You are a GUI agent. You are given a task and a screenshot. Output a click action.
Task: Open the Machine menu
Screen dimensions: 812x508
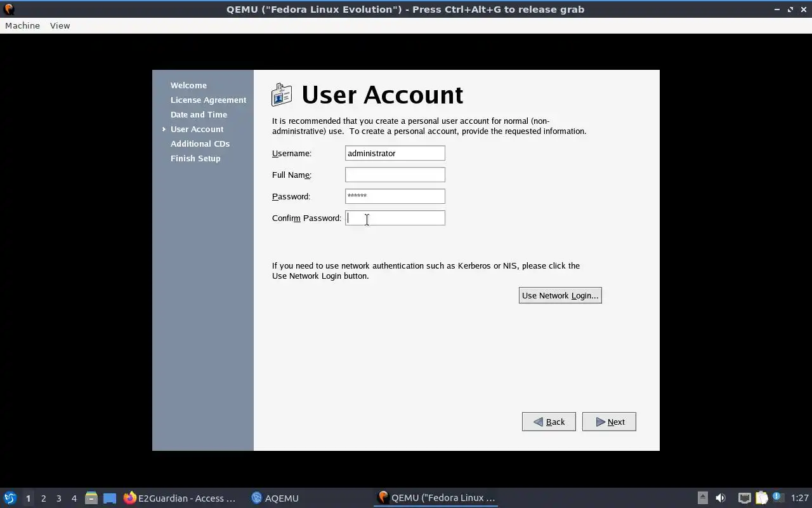point(22,25)
